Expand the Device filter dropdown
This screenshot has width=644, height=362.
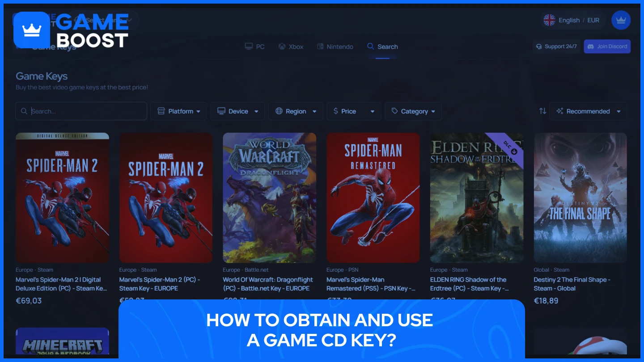pyautogui.click(x=237, y=111)
